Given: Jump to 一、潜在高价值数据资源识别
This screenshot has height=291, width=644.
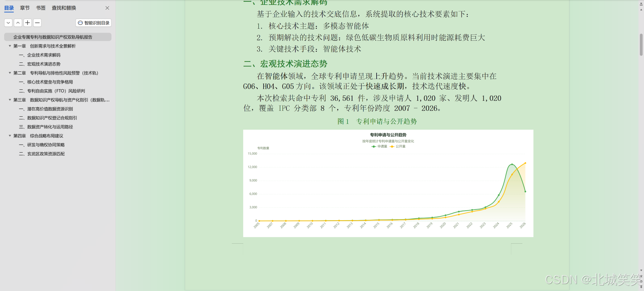Looking at the screenshot, I should coord(46,109).
